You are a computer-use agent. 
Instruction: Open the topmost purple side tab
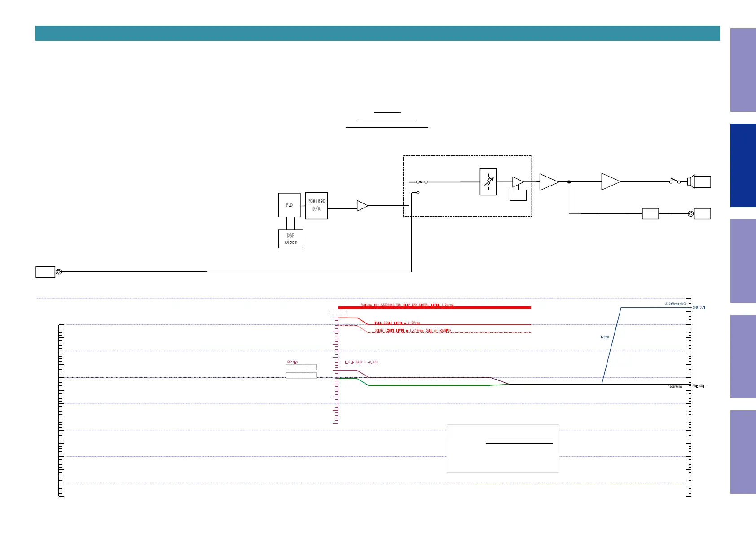[743, 70]
